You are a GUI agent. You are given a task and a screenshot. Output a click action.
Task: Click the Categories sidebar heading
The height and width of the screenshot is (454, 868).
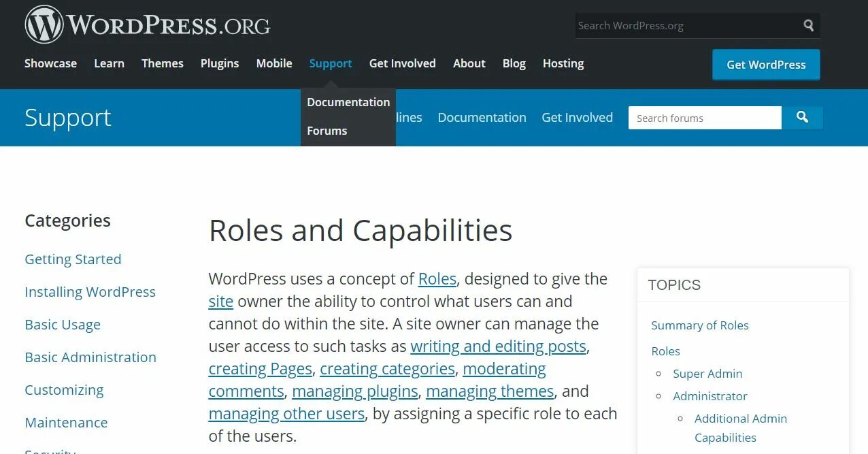[67, 221]
